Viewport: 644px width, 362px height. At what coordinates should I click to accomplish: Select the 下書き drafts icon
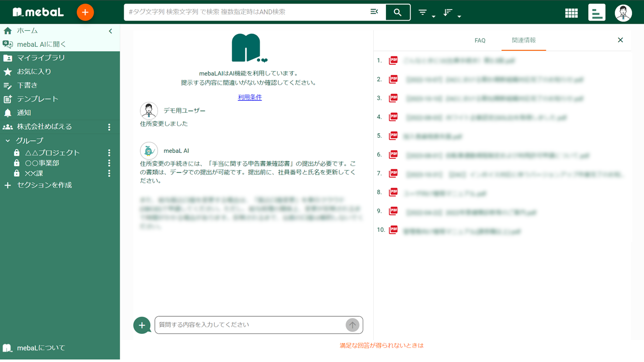coord(7,85)
